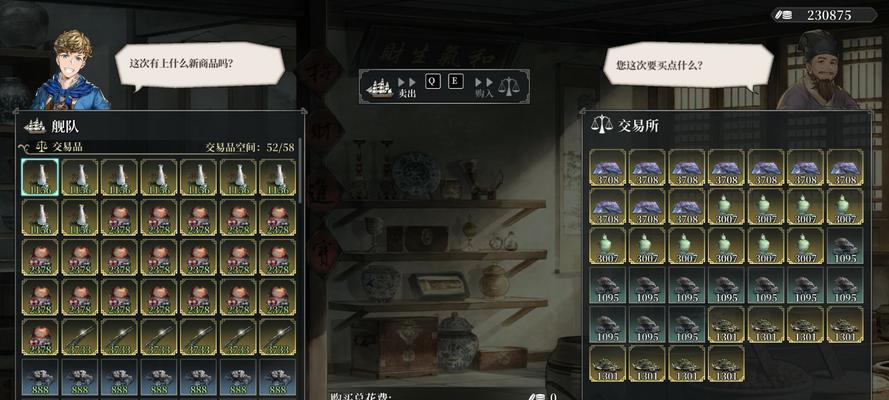Click the E key buy button
Viewport: 889px width, 400px height.
click(455, 82)
